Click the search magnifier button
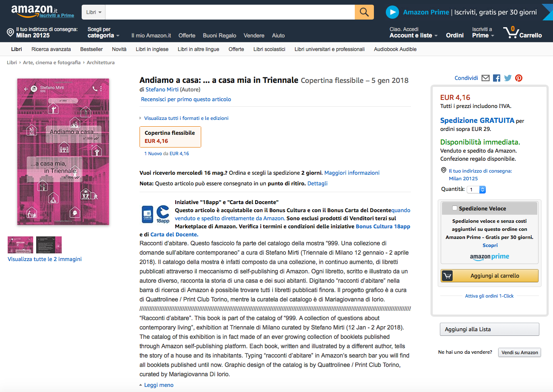553x392 pixels. click(364, 12)
